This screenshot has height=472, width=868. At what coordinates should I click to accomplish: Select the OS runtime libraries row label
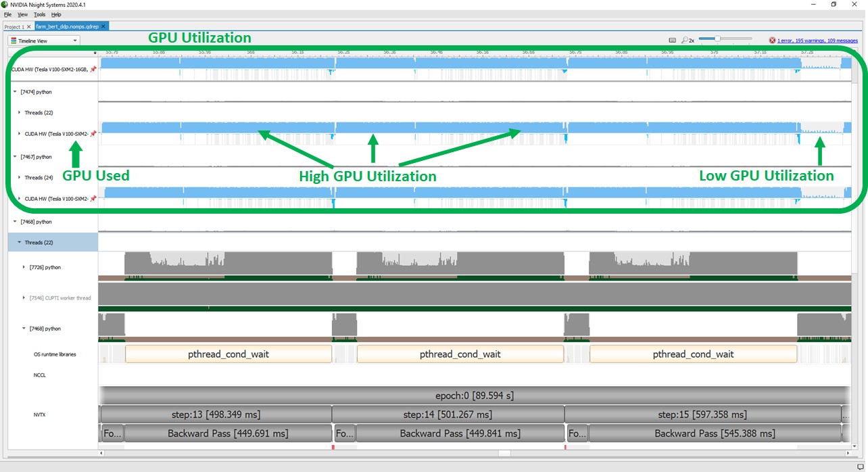pos(55,354)
